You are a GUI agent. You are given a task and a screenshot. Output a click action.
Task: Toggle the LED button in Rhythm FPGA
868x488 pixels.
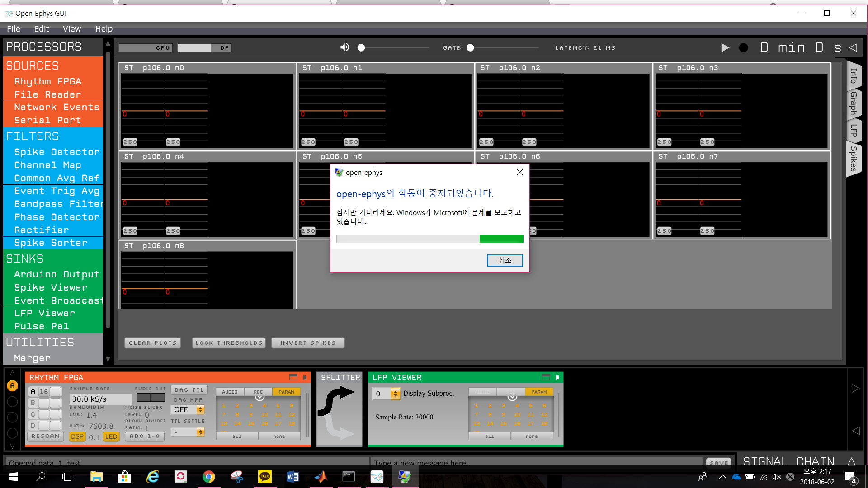(111, 436)
